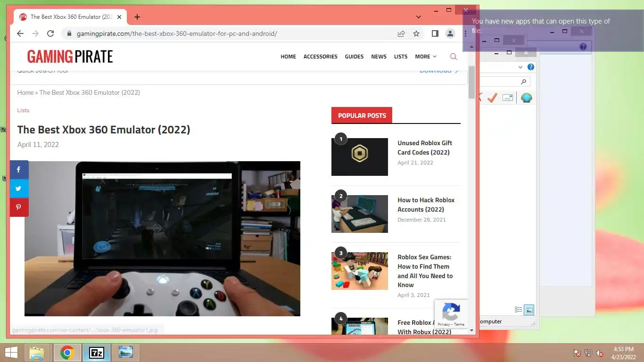The width and height of the screenshot is (644, 362).
Task: Open 7-Zip from the taskbar
Action: [97, 353]
